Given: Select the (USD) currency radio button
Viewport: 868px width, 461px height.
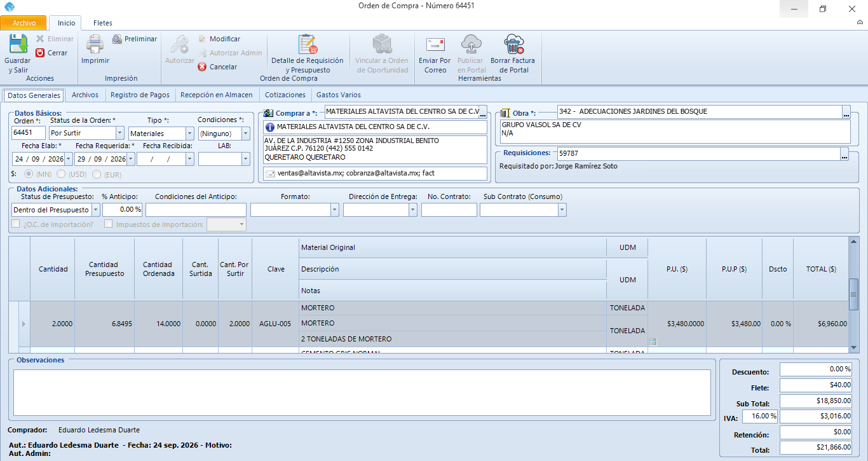Looking at the screenshot, I should pyautogui.click(x=62, y=174).
